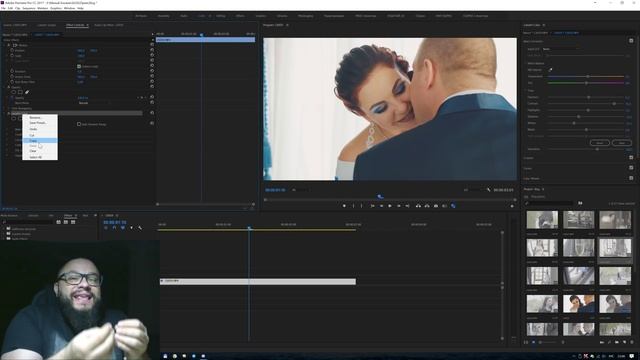The width and height of the screenshot is (640, 360).
Task: Play the sequence in the Program monitor
Action: coord(390,206)
